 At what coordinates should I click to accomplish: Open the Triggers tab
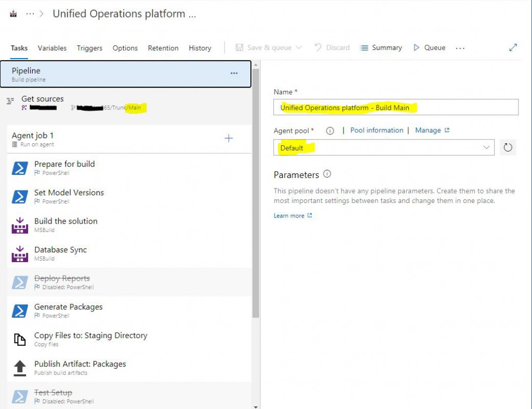click(89, 48)
